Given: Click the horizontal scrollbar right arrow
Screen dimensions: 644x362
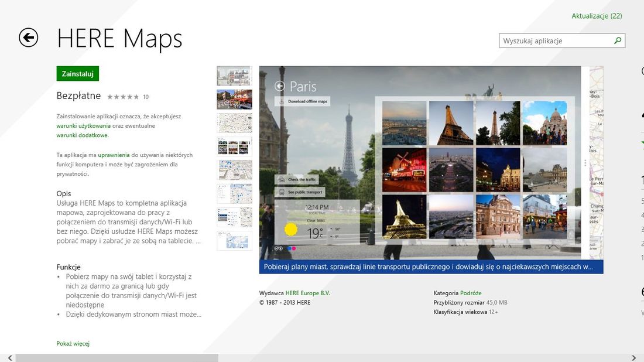Looking at the screenshot, I should pos(633,358).
